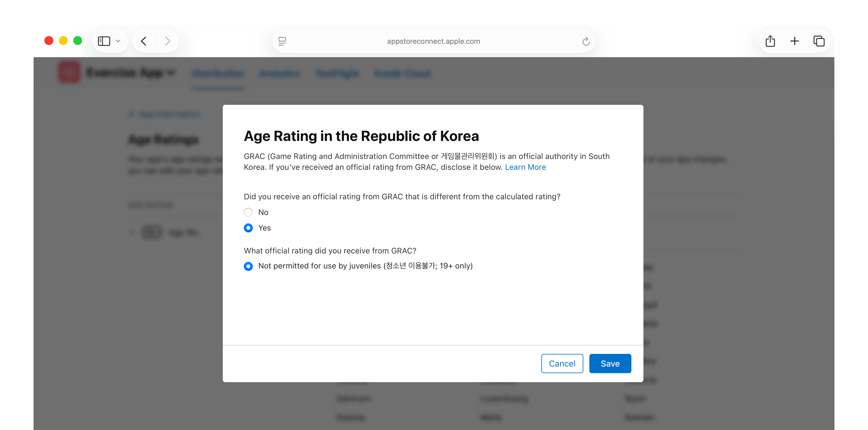
Task: Open the Learn More link about GRAC
Action: pos(525,167)
